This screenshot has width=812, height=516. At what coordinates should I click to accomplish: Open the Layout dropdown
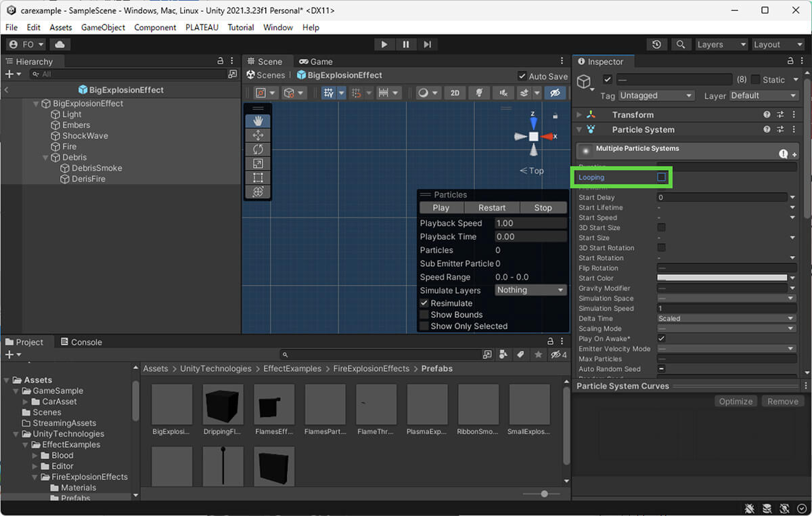[x=777, y=45]
